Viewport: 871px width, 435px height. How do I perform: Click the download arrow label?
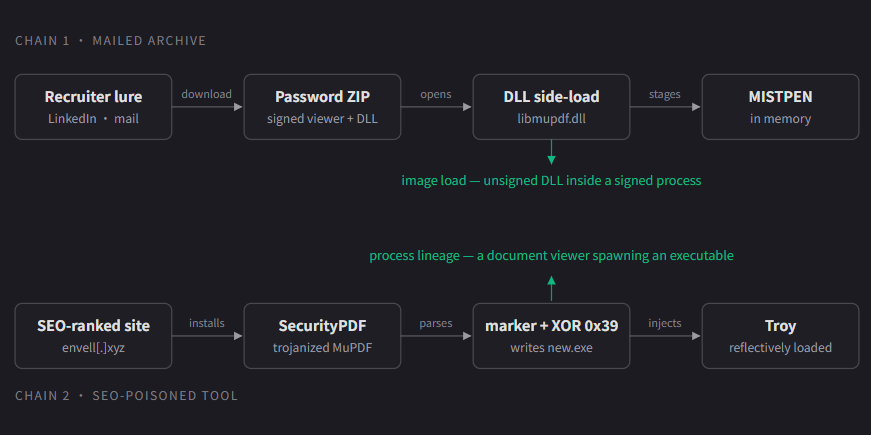coord(207,94)
